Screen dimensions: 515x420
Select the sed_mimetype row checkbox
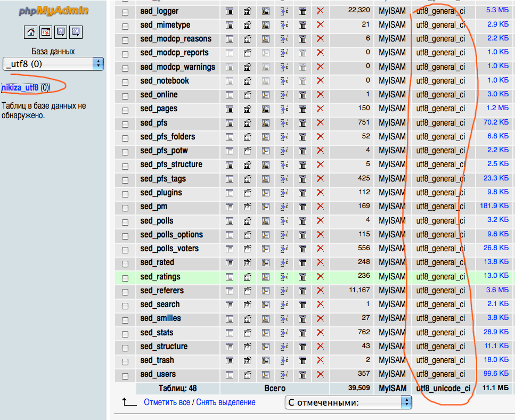click(x=125, y=26)
